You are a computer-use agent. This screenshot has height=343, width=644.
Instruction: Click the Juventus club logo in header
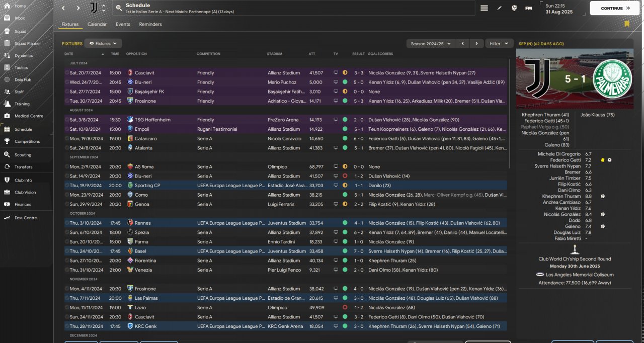94,8
